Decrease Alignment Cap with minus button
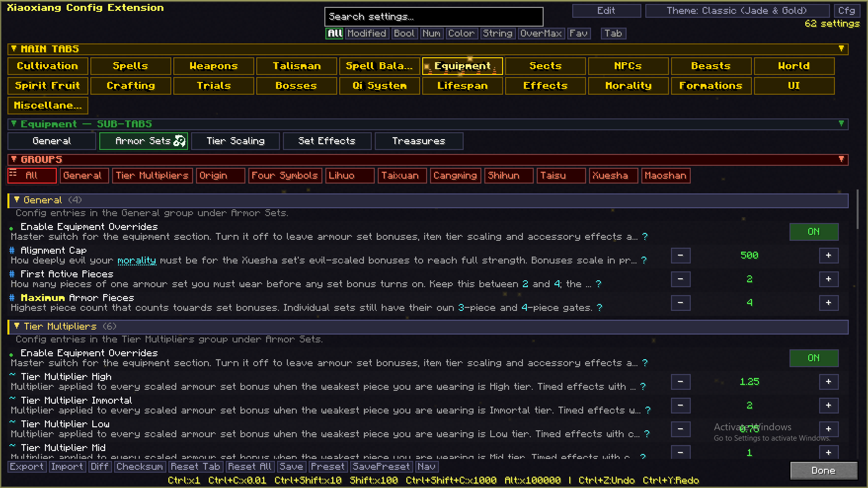868x488 pixels. point(680,255)
